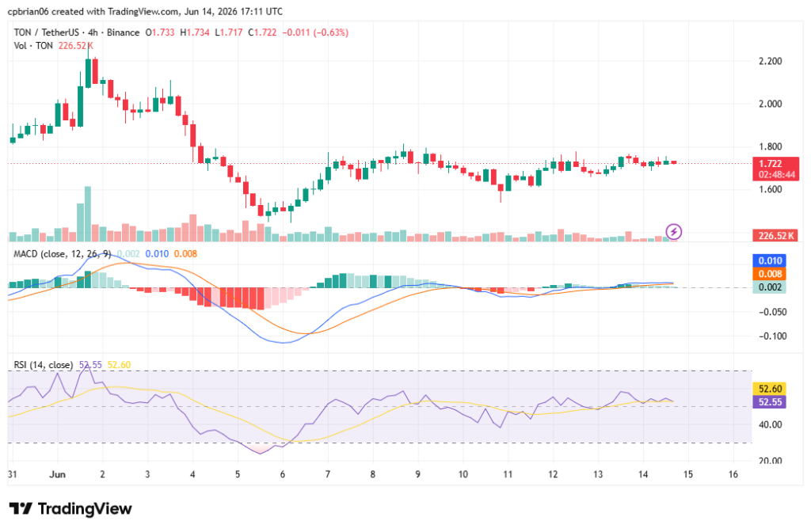Click the 31 date label on the time axis
The height and width of the screenshot is (532, 811).
pos(13,475)
